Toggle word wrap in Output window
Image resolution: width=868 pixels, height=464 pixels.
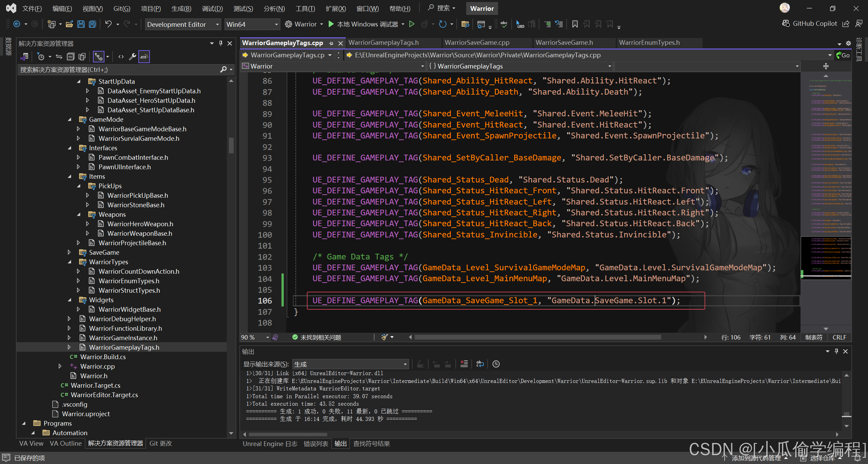coord(480,364)
